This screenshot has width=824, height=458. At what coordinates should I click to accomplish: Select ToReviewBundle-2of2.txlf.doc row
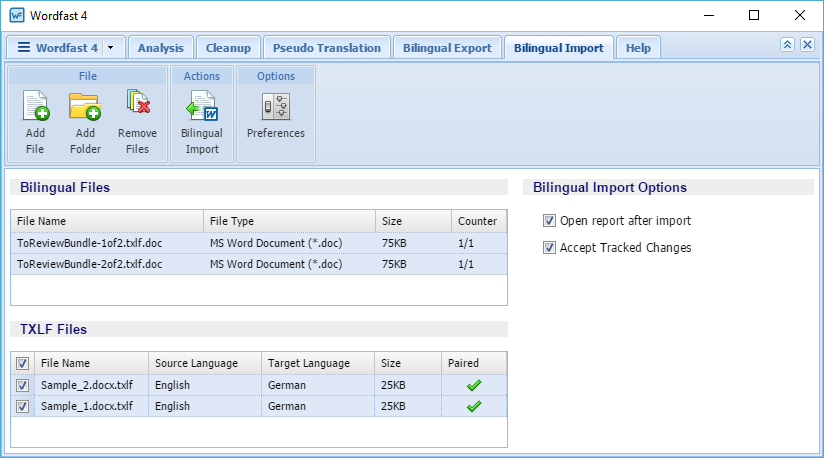[259, 264]
